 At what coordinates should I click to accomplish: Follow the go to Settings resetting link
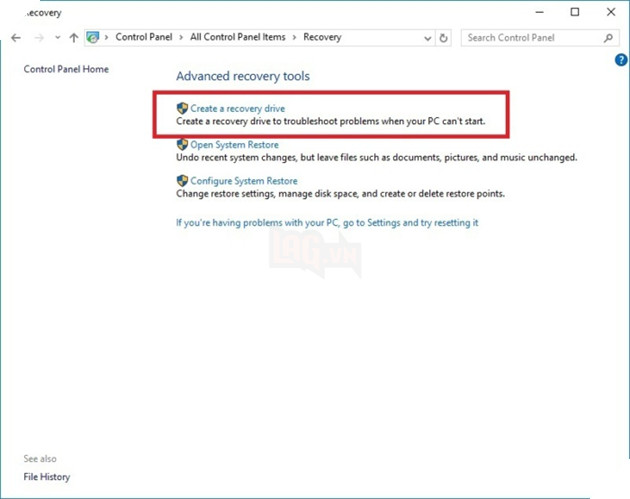327,223
